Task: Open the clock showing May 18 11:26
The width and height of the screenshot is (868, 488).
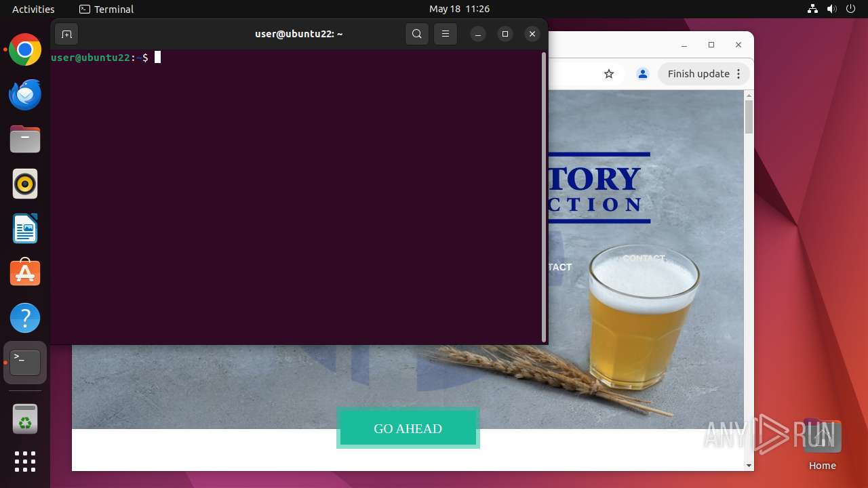Action: point(459,9)
